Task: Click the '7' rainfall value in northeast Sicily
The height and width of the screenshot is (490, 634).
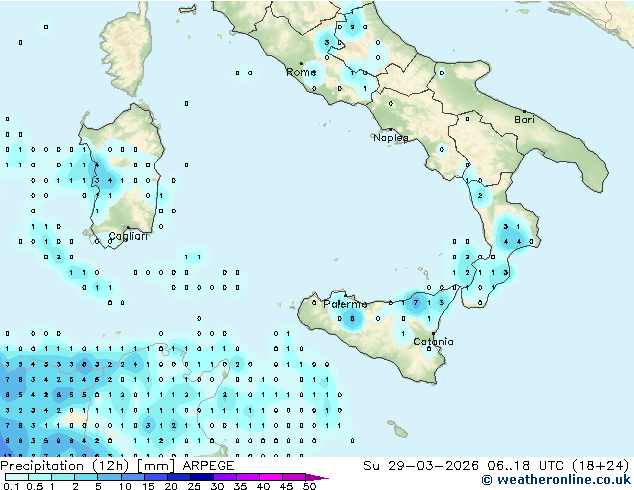Action: (416, 302)
